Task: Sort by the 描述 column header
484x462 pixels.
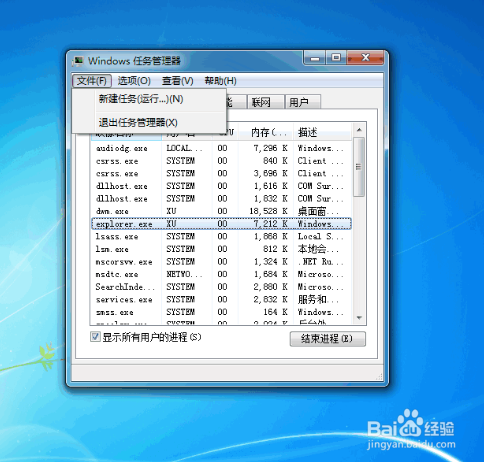Action: pyautogui.click(x=322, y=132)
